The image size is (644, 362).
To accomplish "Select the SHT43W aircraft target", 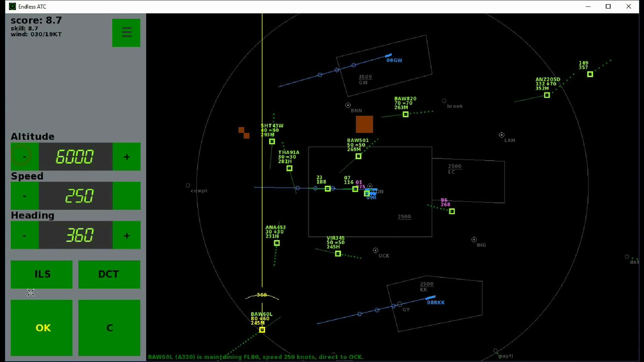I will click(x=272, y=141).
